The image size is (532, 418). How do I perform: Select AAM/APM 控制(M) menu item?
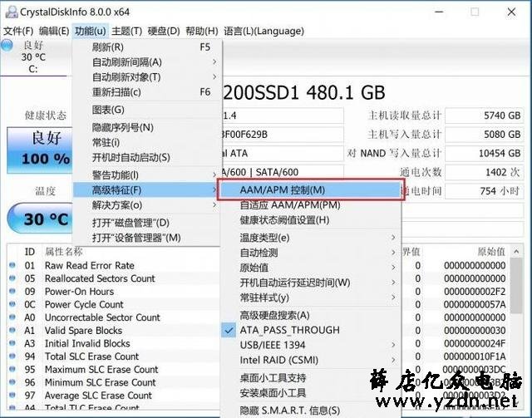click(310, 190)
